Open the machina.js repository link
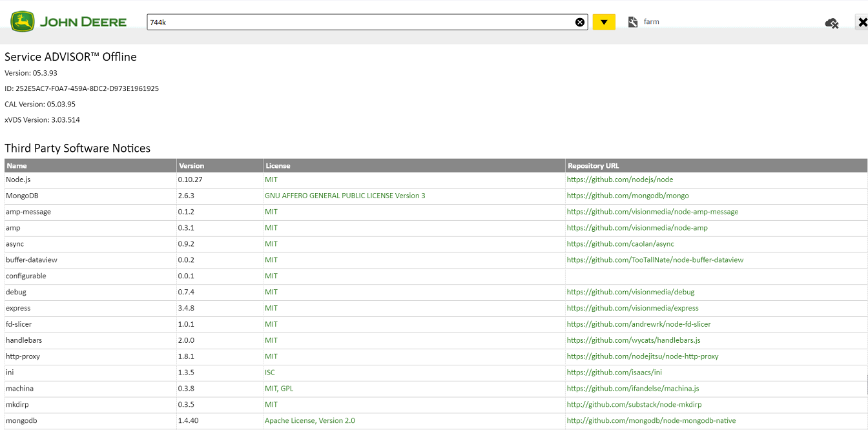 [x=632, y=389]
